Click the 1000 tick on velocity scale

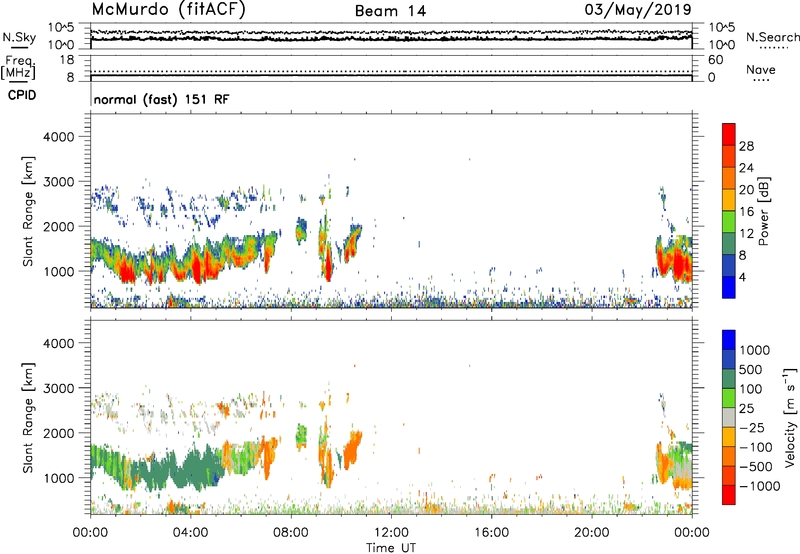pos(755,350)
